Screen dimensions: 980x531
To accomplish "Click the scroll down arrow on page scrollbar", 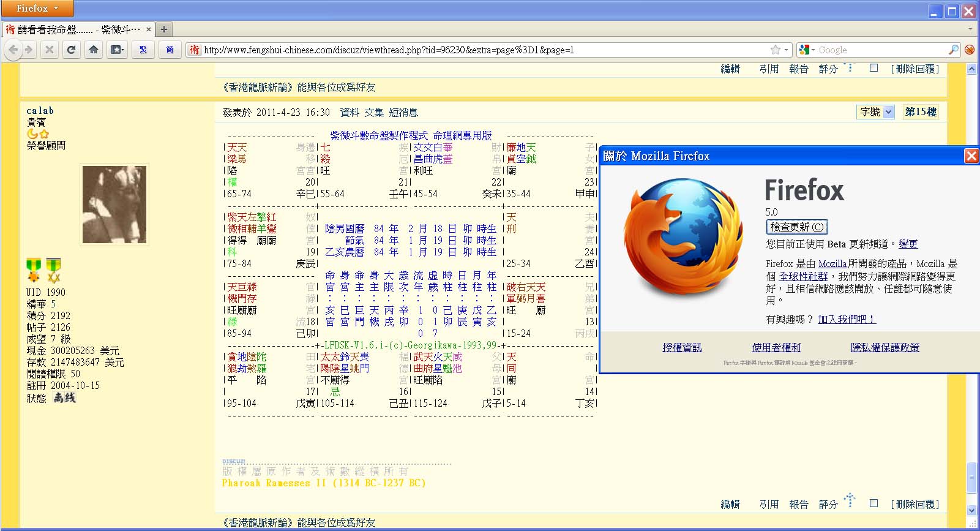I will 971,510.
